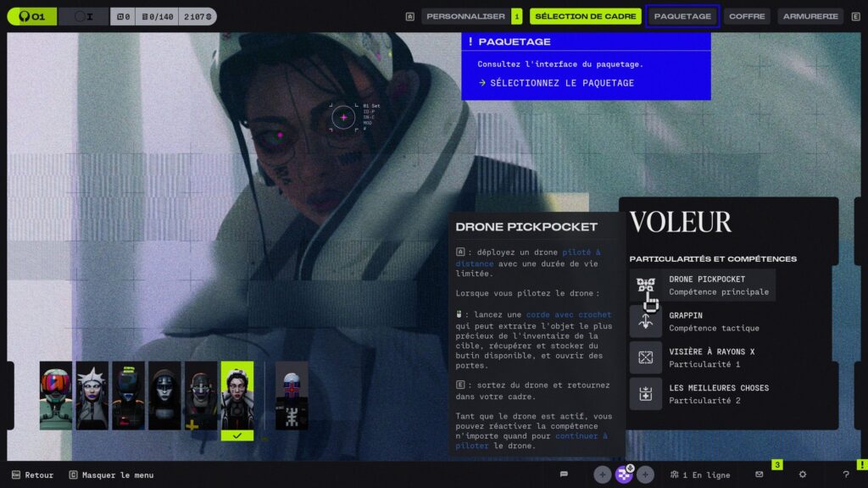Select the Drone Pickpocket skill icon

(x=646, y=286)
